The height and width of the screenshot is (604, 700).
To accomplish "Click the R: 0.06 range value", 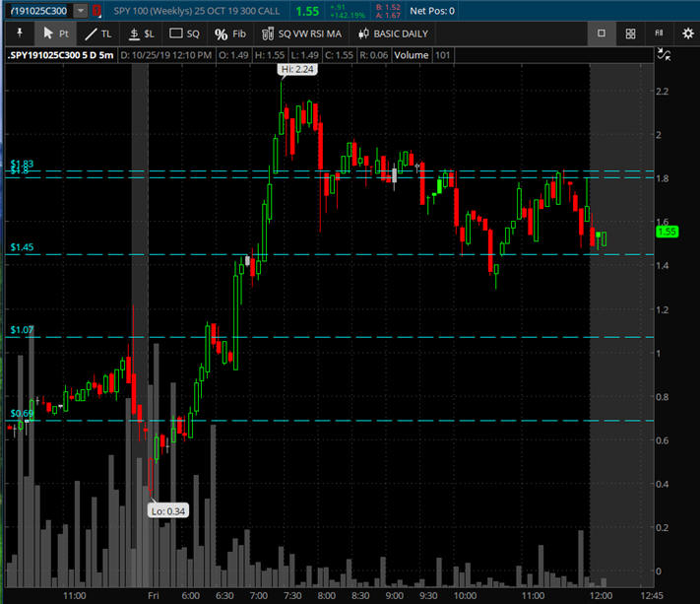I will (x=374, y=55).
